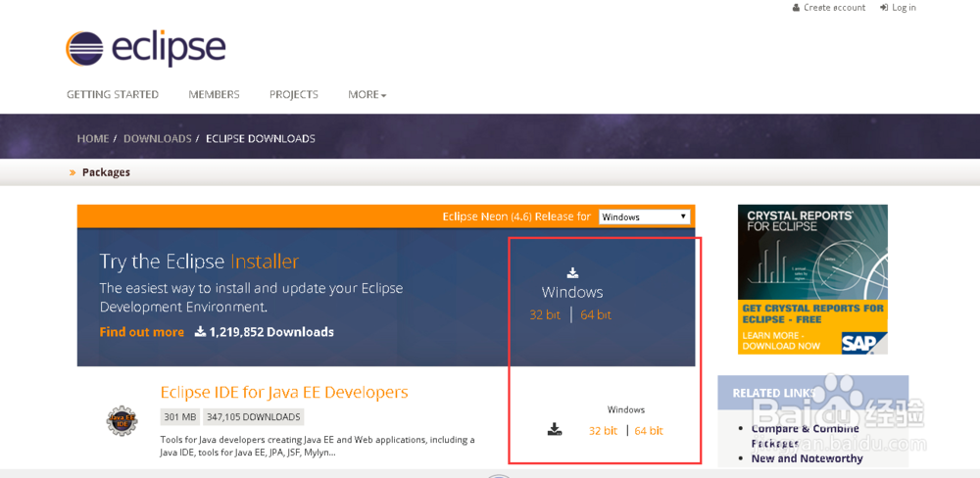Click the RELATED LINKS heading
Image resolution: width=980 pixels, height=478 pixels.
click(774, 393)
